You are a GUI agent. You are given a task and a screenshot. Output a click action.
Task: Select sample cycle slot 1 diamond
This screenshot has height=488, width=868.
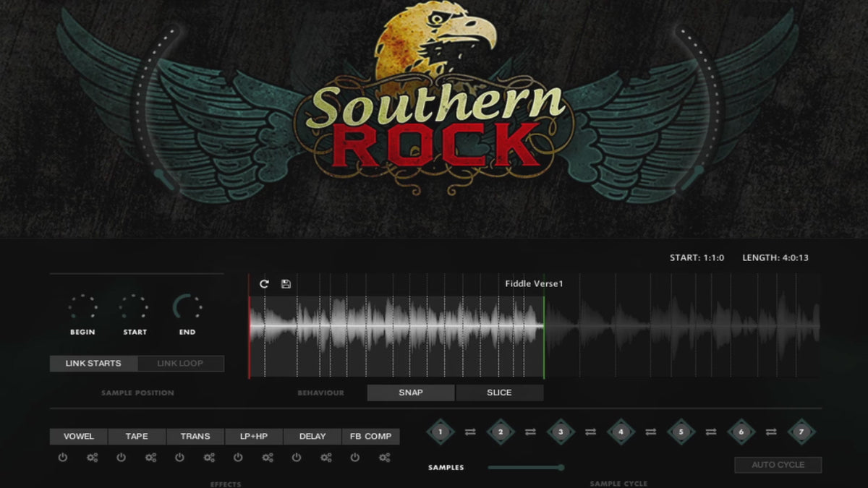(x=441, y=432)
